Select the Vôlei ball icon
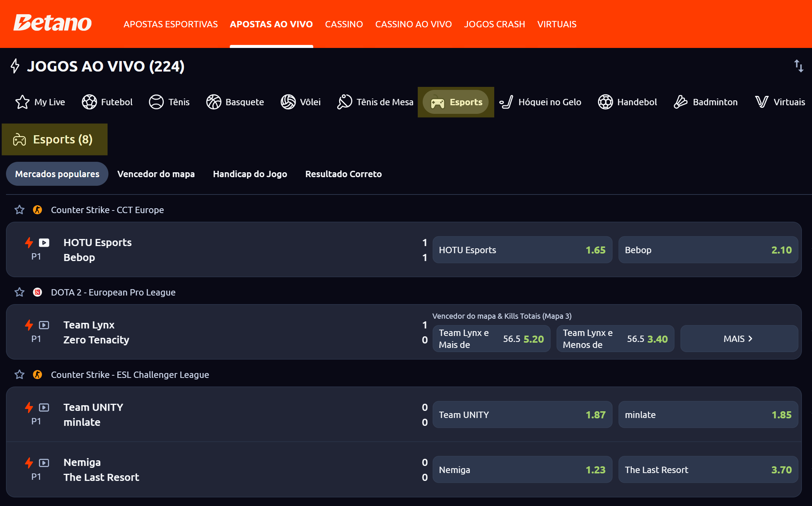This screenshot has height=506, width=812. click(x=288, y=102)
